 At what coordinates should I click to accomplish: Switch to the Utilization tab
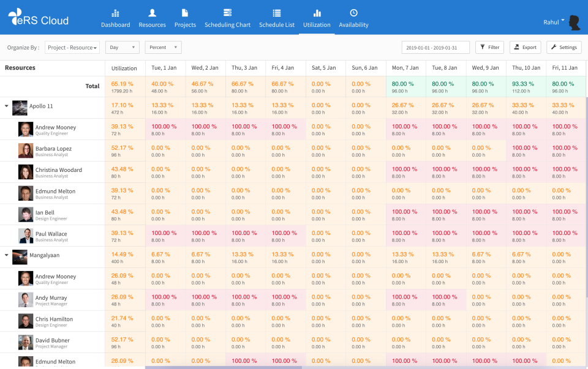coord(317,18)
